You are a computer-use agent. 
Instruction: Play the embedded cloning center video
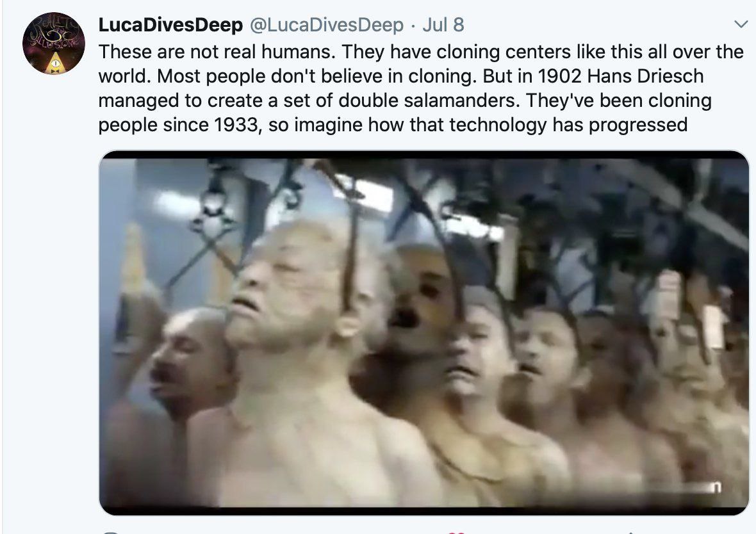click(x=423, y=332)
